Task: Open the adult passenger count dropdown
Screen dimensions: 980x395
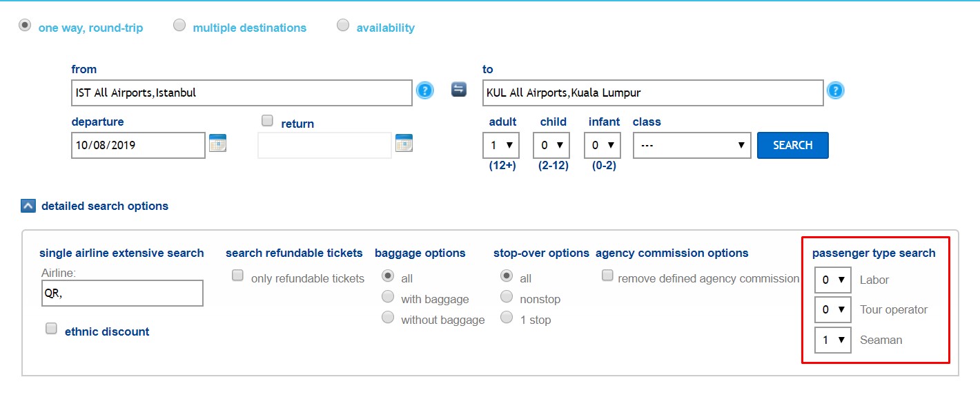Action: pyautogui.click(x=502, y=146)
